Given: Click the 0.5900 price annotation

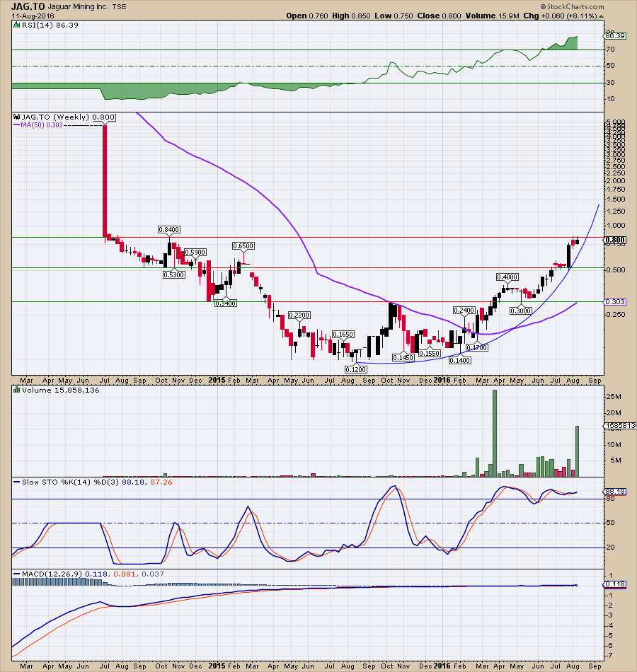Looking at the screenshot, I should [x=195, y=253].
